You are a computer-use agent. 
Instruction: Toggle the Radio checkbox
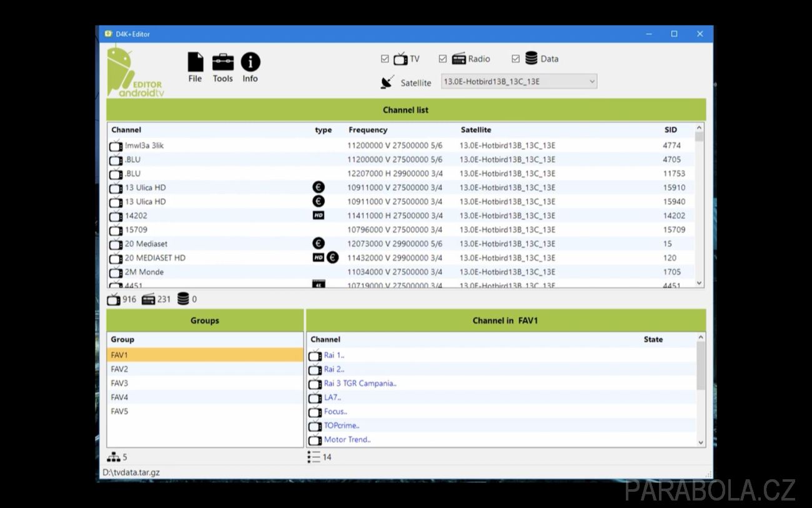(x=443, y=59)
